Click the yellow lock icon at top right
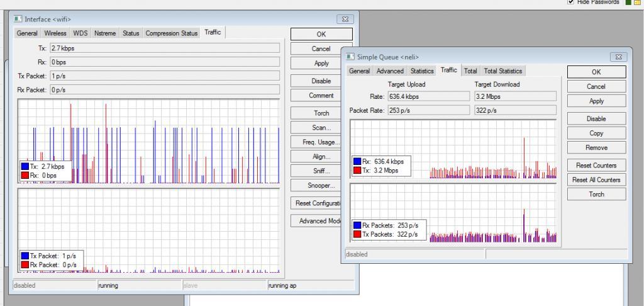644x306 pixels. [637, 3]
